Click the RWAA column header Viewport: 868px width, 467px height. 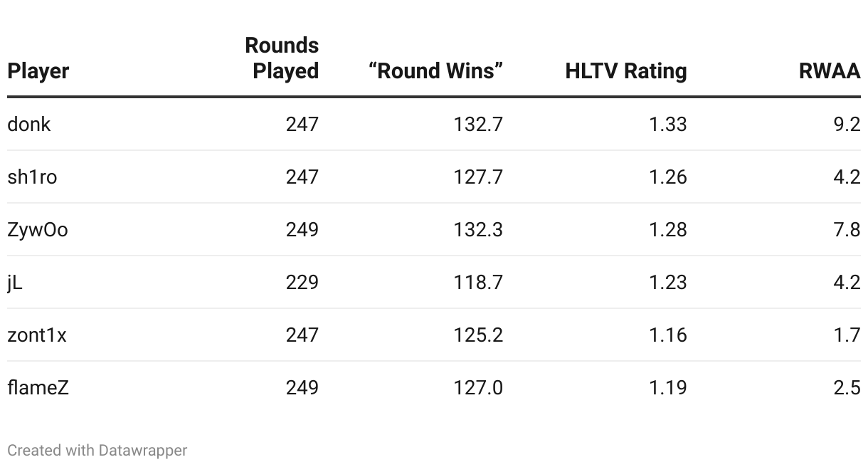click(830, 71)
